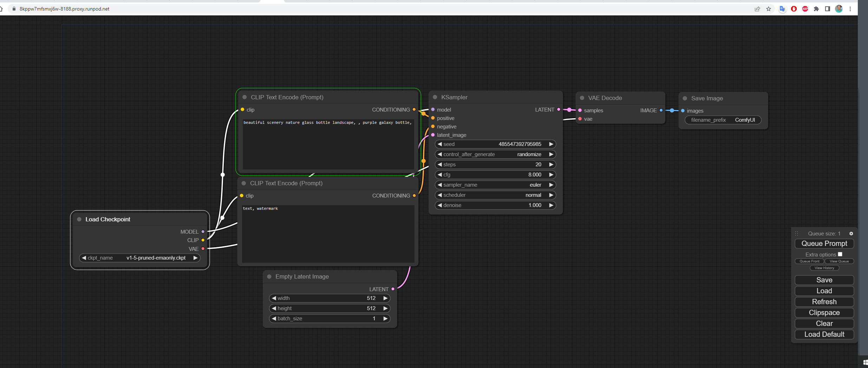Open the ckpt_name checkpoint selector
Screen dimensions: 868x368
pyautogui.click(x=140, y=258)
